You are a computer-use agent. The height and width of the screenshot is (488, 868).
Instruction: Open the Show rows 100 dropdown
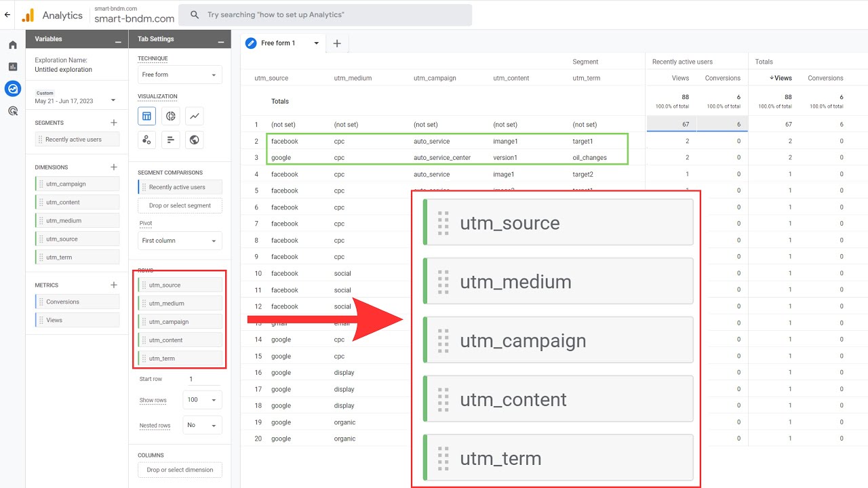[202, 400]
